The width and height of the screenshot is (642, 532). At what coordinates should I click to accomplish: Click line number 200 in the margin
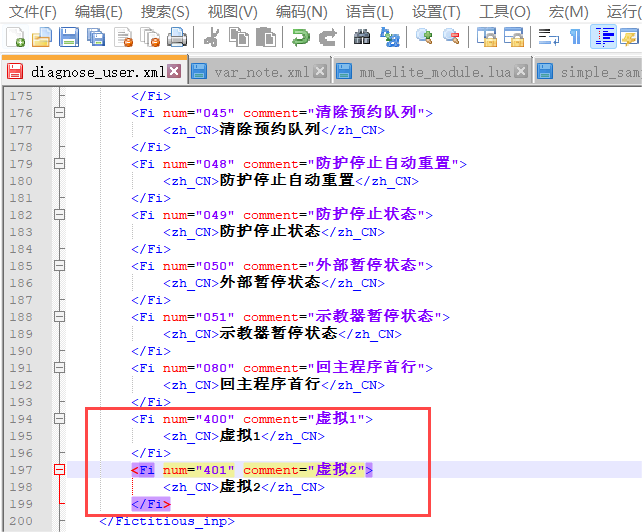click(x=21, y=521)
